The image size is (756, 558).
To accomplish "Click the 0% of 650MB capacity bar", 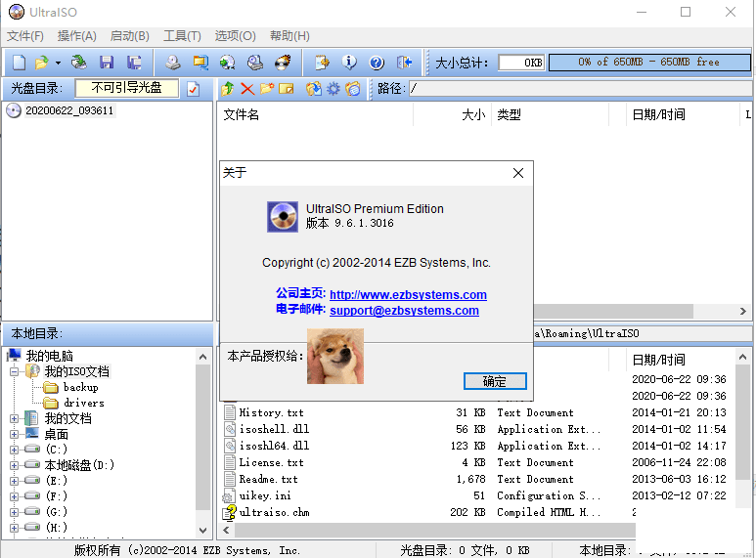I will tap(649, 63).
